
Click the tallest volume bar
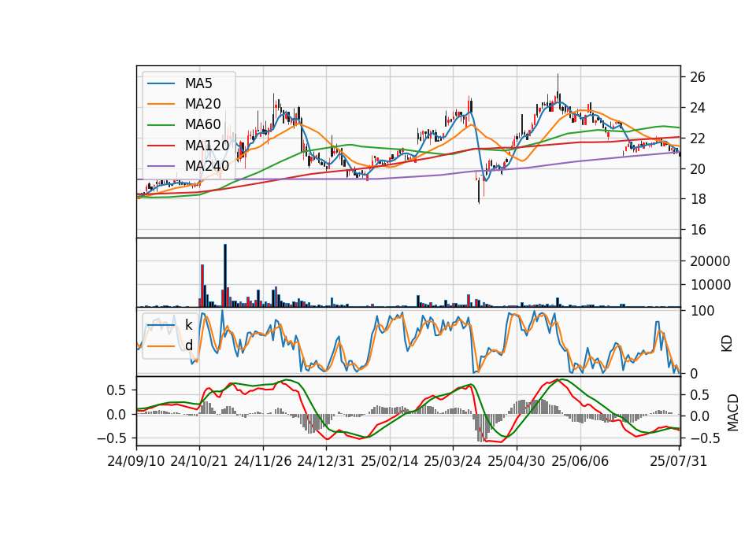pos(225,275)
